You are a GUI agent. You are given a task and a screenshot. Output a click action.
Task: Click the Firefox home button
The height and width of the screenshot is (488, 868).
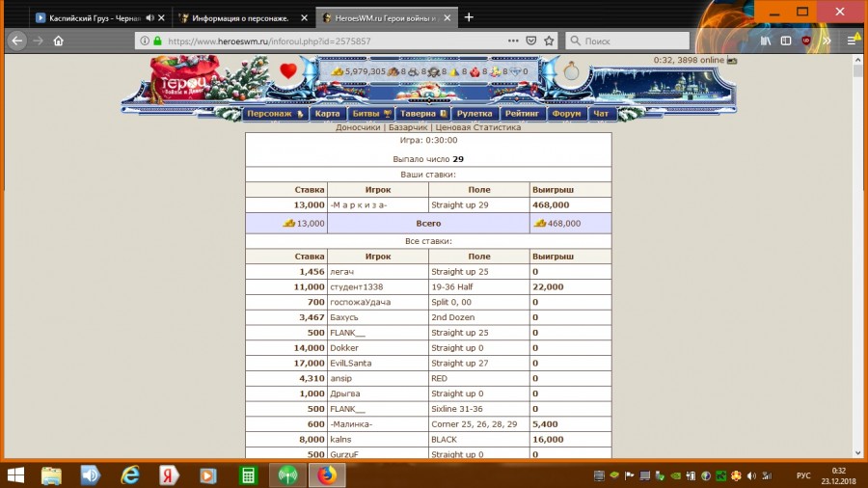[x=59, y=41]
